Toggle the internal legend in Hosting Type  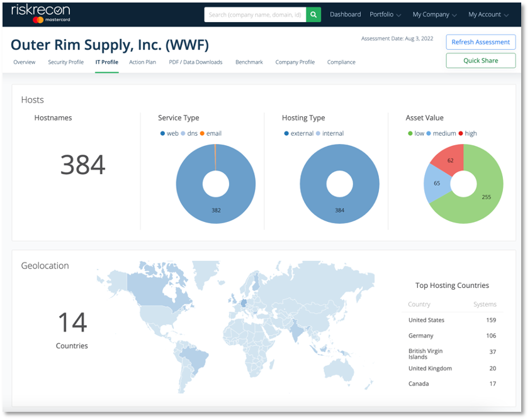click(330, 133)
